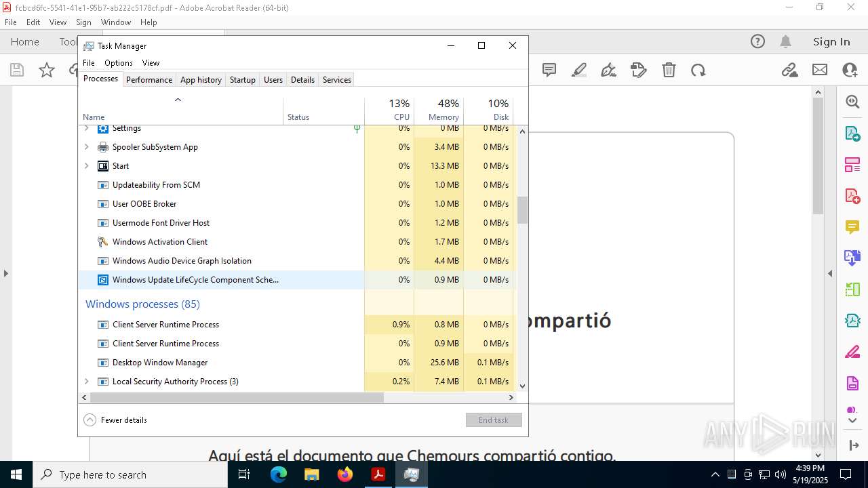Expand Local Security Authority Process group
The image size is (868, 488).
coord(86,382)
